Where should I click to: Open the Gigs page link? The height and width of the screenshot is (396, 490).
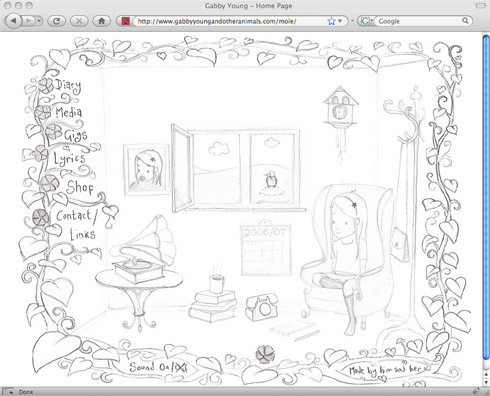click(x=76, y=136)
